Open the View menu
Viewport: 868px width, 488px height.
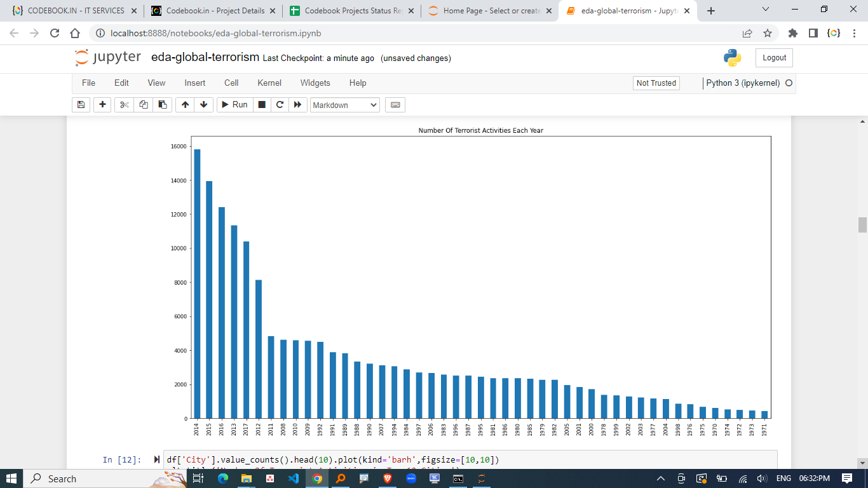(x=156, y=83)
